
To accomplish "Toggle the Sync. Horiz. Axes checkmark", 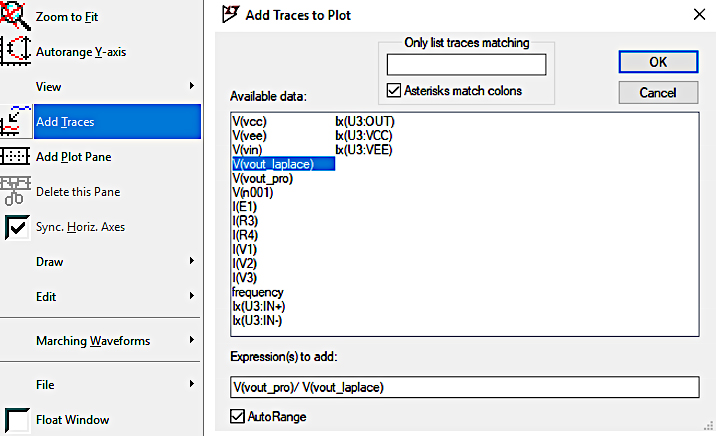I will (x=17, y=227).
